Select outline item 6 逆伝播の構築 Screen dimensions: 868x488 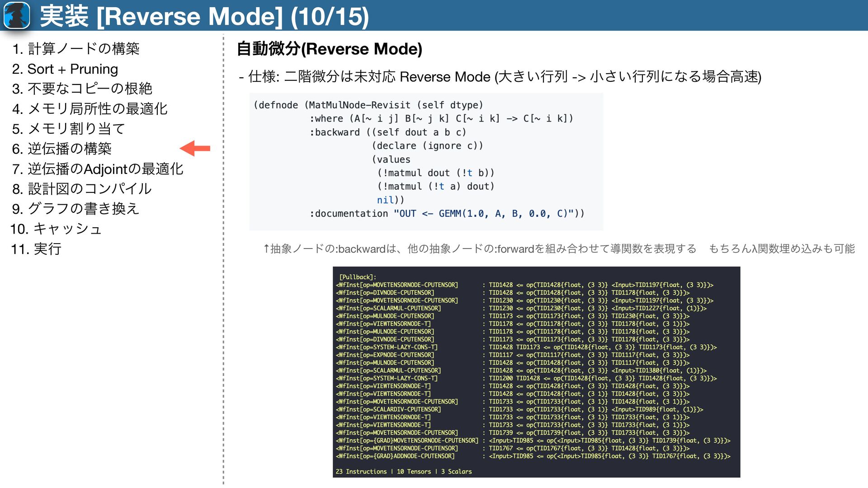tap(61, 149)
